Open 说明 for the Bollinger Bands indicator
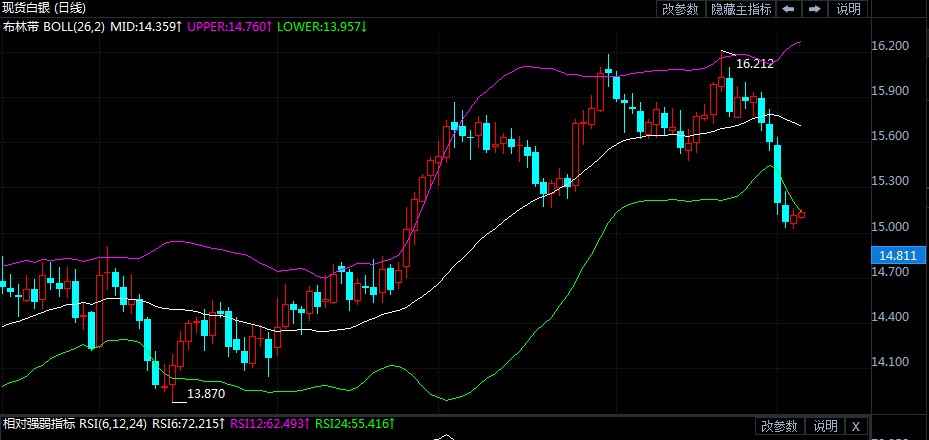The width and height of the screenshot is (929, 440). coord(848,9)
